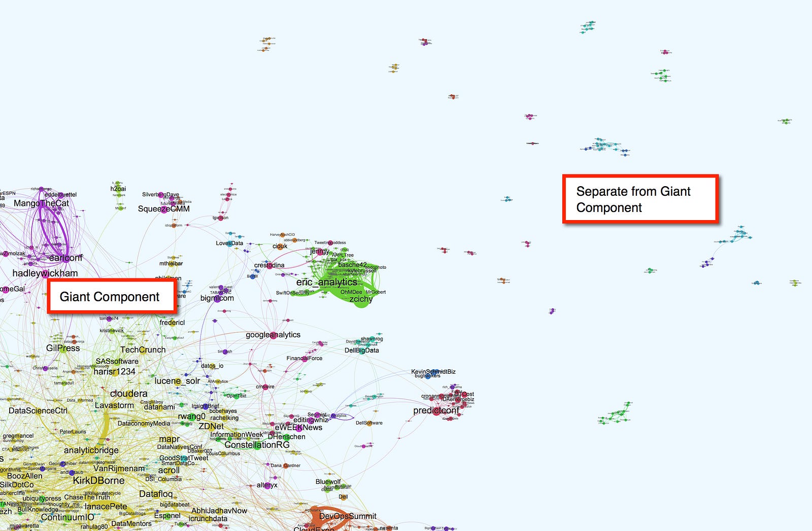Select the mapr node label

[x=169, y=439]
